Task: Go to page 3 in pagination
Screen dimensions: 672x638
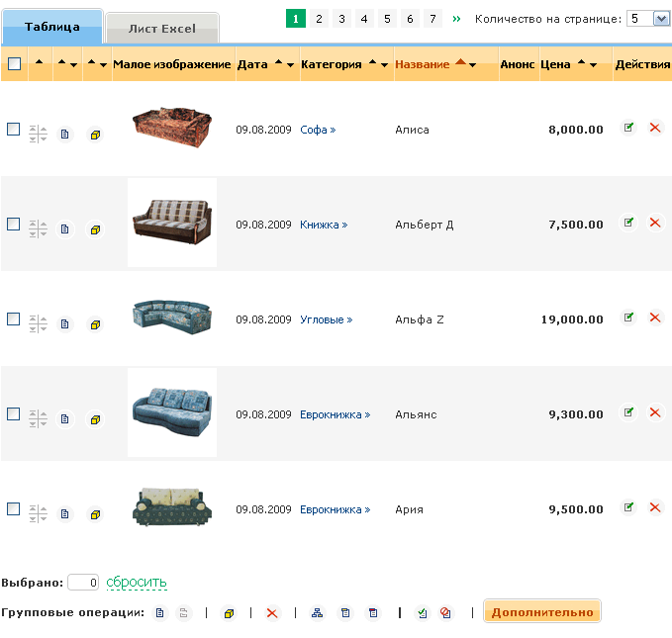Action: [x=341, y=19]
